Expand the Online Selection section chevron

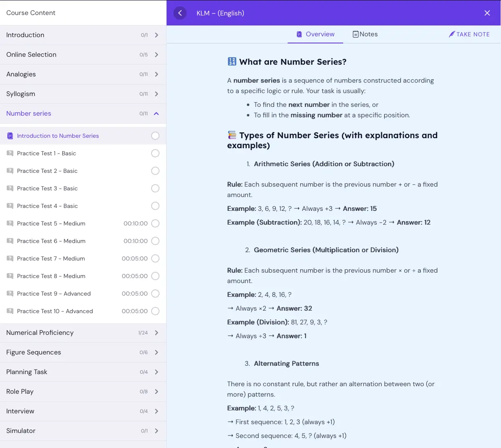pos(157,55)
